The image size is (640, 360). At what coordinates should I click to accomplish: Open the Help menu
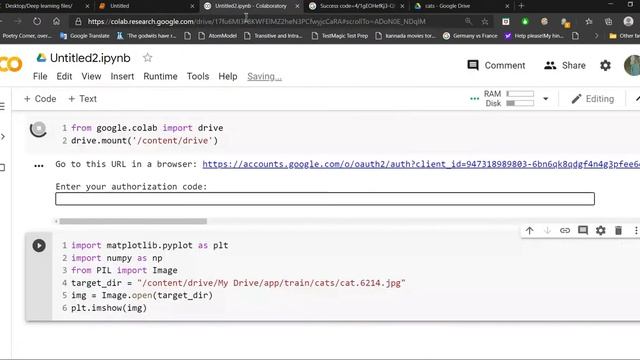pos(228,76)
